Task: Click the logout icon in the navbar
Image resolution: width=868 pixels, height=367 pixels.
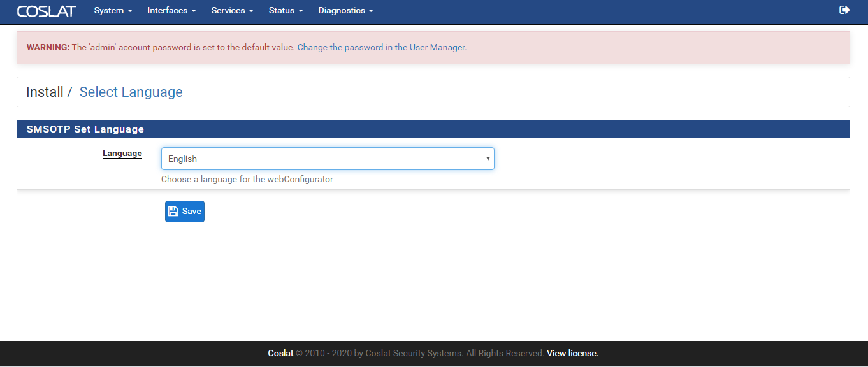Action: 844,10
